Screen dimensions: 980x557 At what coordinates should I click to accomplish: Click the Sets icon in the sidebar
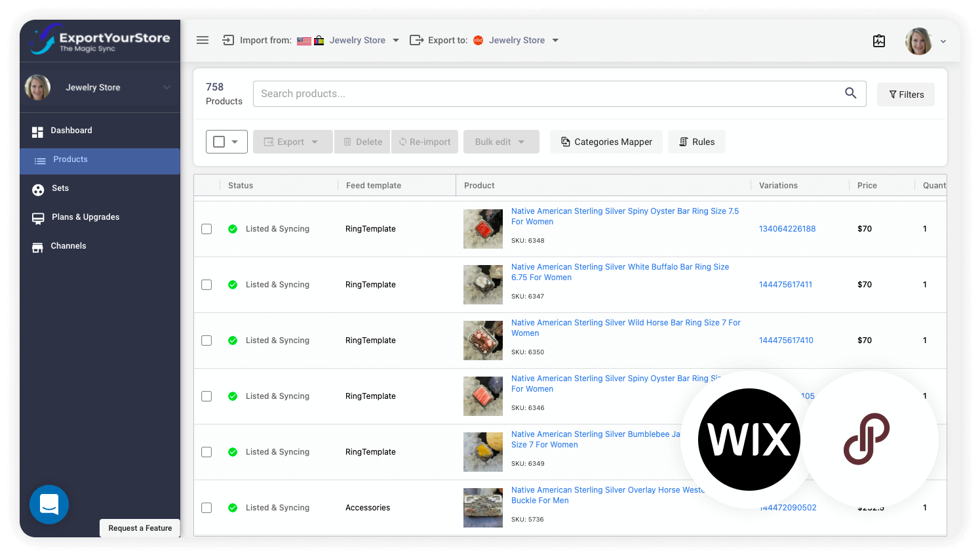click(37, 188)
